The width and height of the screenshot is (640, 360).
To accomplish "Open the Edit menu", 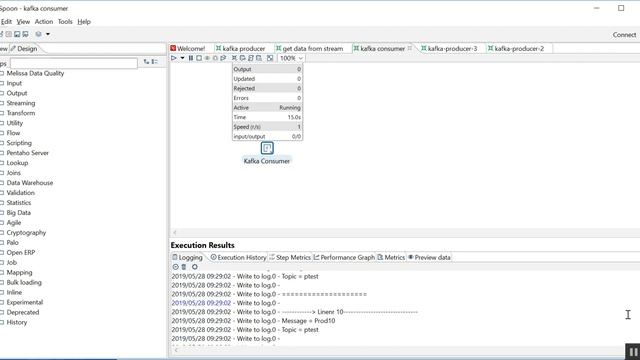I will coord(6,22).
